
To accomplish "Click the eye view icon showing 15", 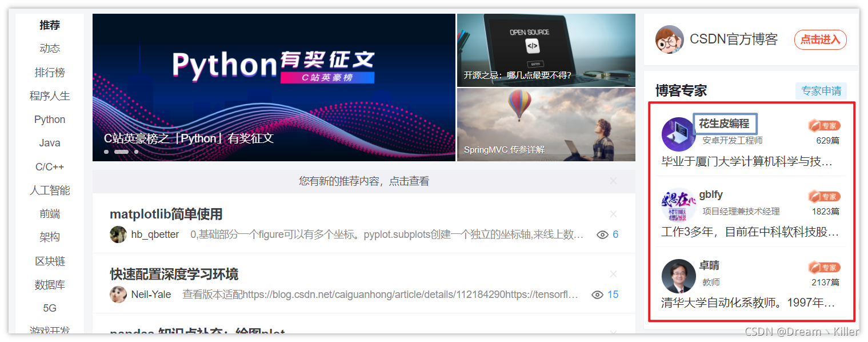I will [x=597, y=295].
